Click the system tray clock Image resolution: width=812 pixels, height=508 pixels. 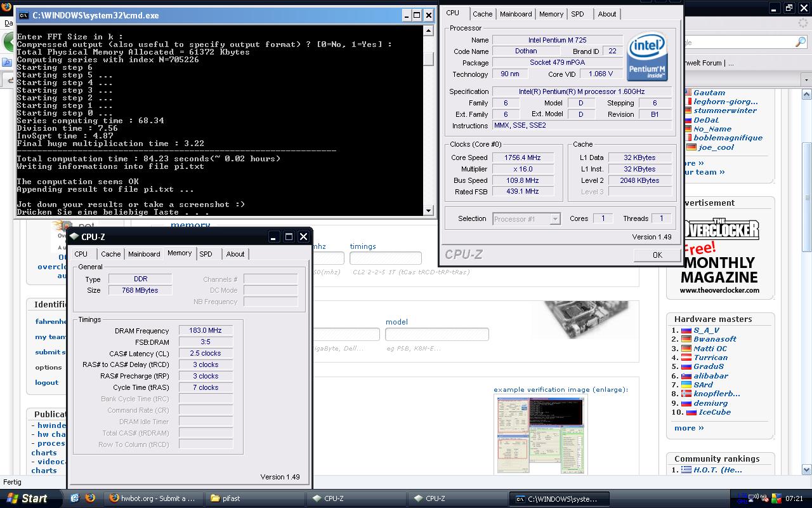[x=794, y=498]
